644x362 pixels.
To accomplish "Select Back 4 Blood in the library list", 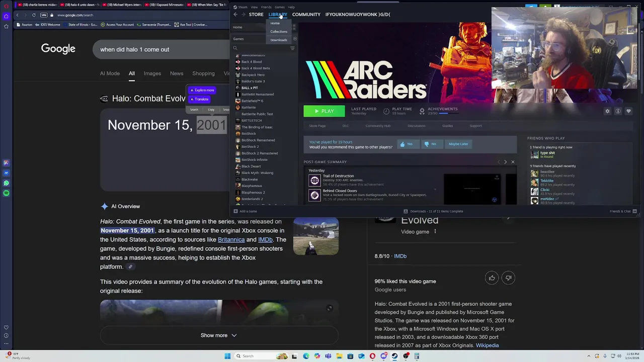I will click(252, 62).
